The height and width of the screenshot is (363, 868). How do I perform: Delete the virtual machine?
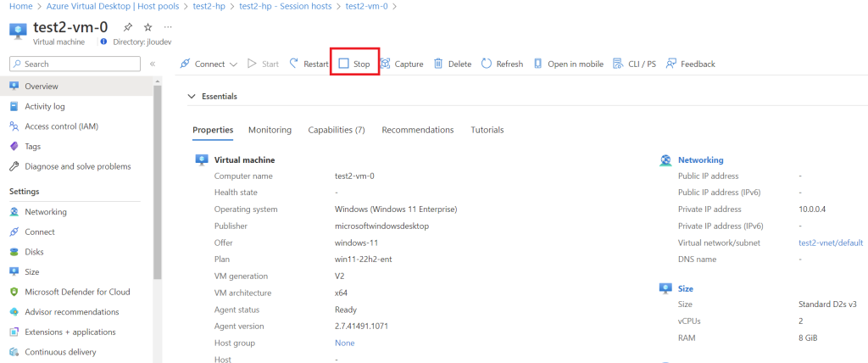(453, 64)
